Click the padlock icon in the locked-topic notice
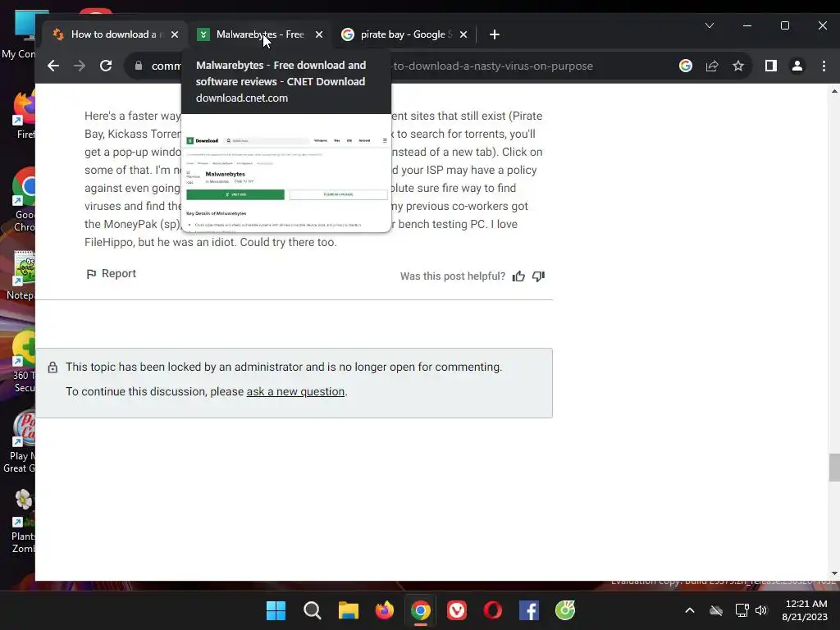The image size is (840, 630). point(52,367)
